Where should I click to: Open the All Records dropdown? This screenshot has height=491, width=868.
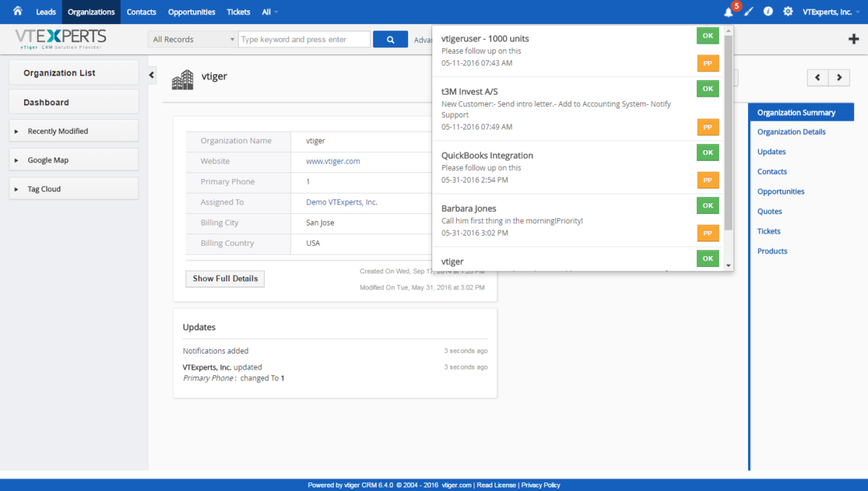(x=192, y=39)
